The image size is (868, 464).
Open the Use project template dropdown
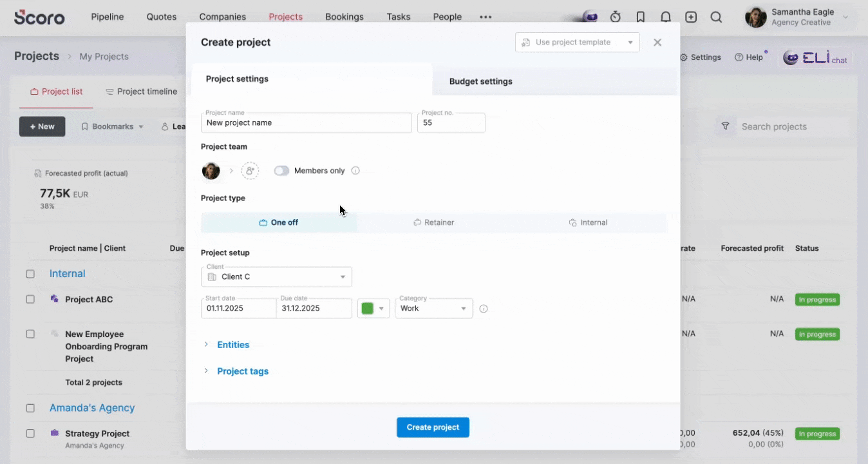[577, 43]
